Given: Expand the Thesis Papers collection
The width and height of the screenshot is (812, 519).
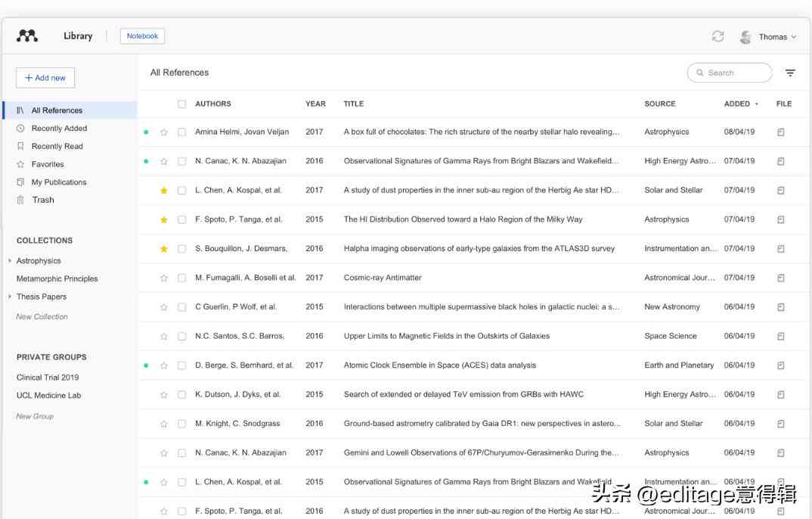Looking at the screenshot, I should pyautogui.click(x=10, y=297).
